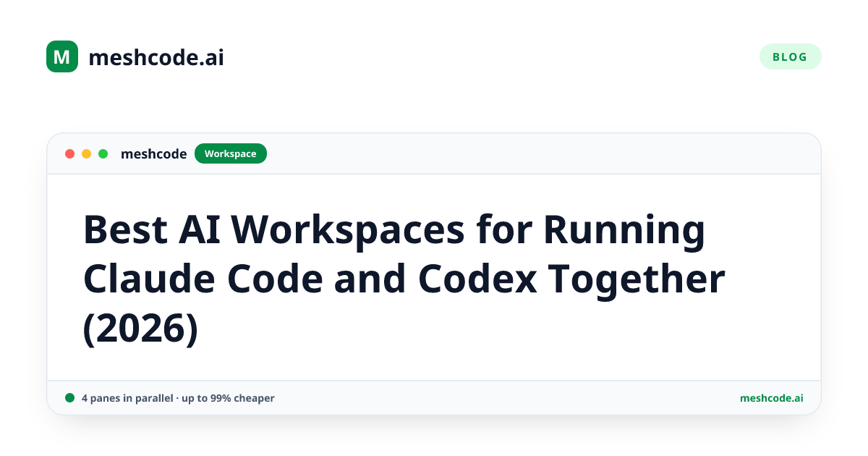Open the Best AI Workspaces article headline
The width and height of the screenshot is (868, 456).
[x=404, y=279]
